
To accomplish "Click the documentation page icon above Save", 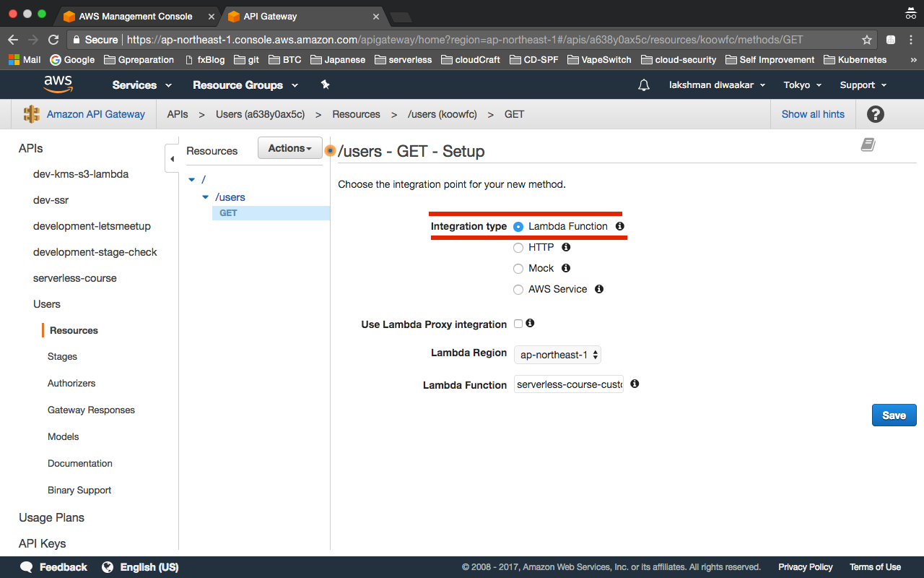I will point(867,144).
